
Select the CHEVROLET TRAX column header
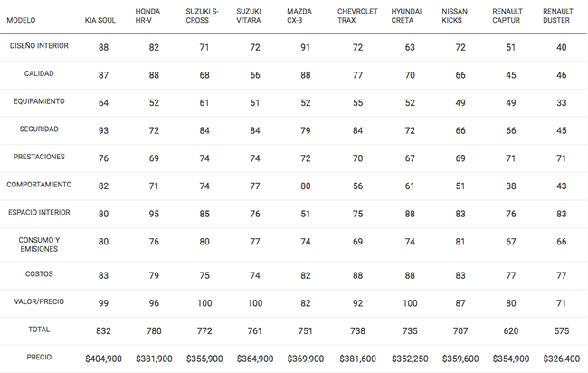pyautogui.click(x=357, y=15)
